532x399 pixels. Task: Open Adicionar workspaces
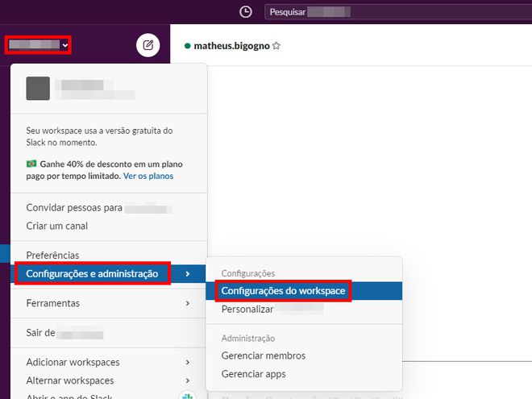pyautogui.click(x=109, y=362)
